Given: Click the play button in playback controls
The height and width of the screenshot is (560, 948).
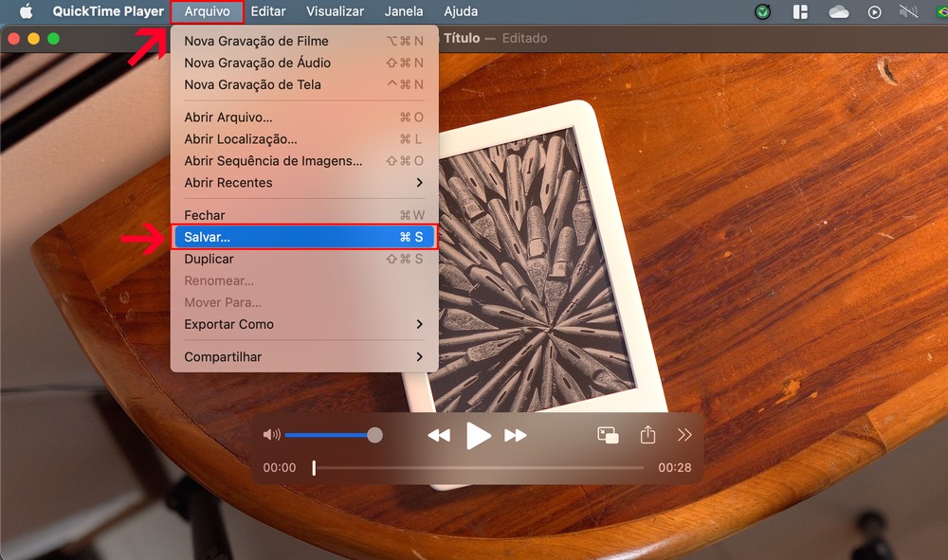Looking at the screenshot, I should [479, 435].
